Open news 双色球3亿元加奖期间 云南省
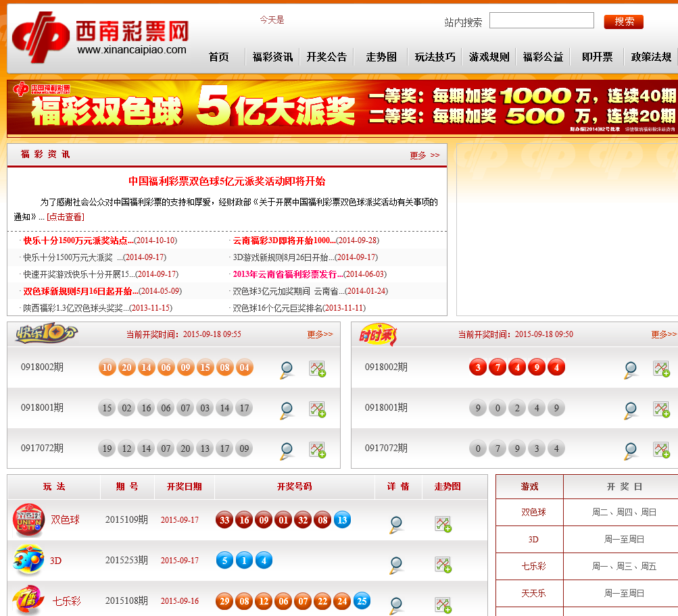This screenshot has width=678, height=616. (x=289, y=291)
